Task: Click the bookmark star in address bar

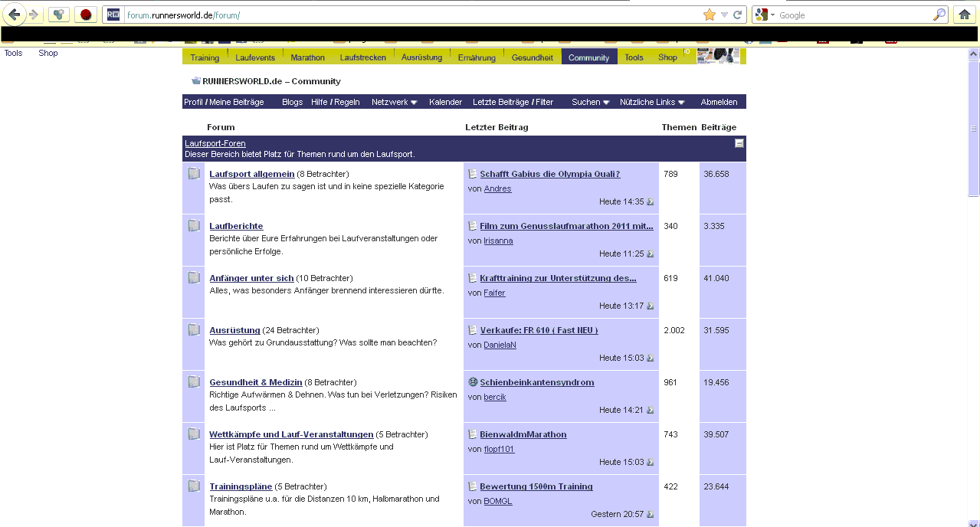Action: 710,15
